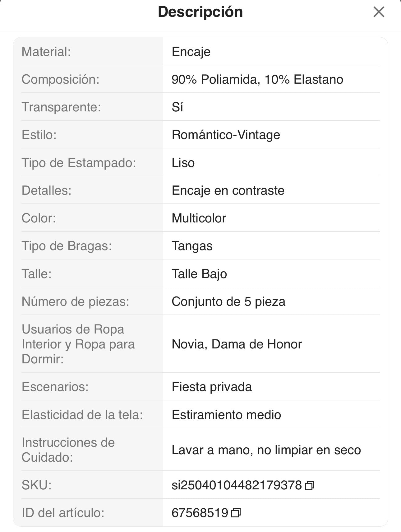Copy the article ID using its copy icon
The image size is (401, 532).
click(236, 513)
